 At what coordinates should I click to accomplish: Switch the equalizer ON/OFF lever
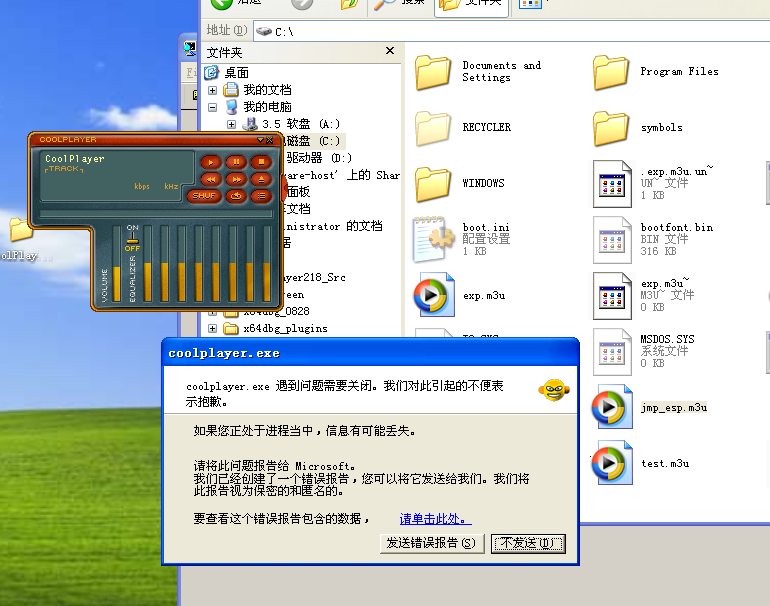133,238
